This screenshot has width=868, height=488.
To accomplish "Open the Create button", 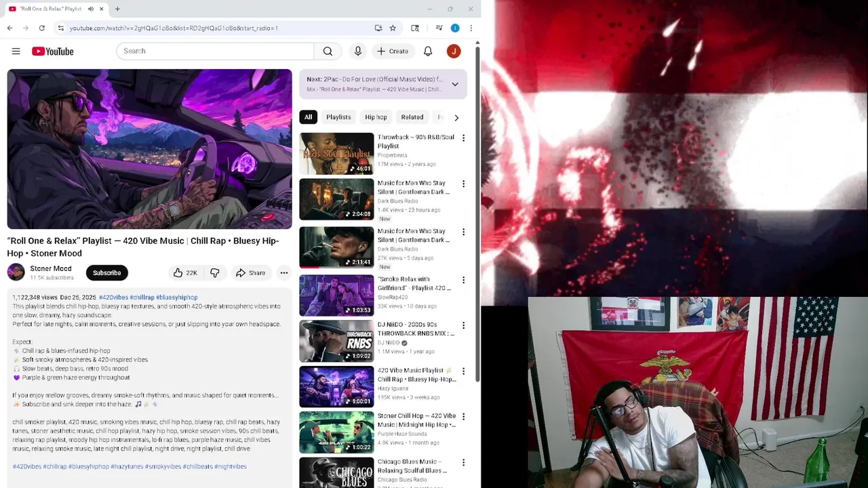I will click(x=393, y=51).
